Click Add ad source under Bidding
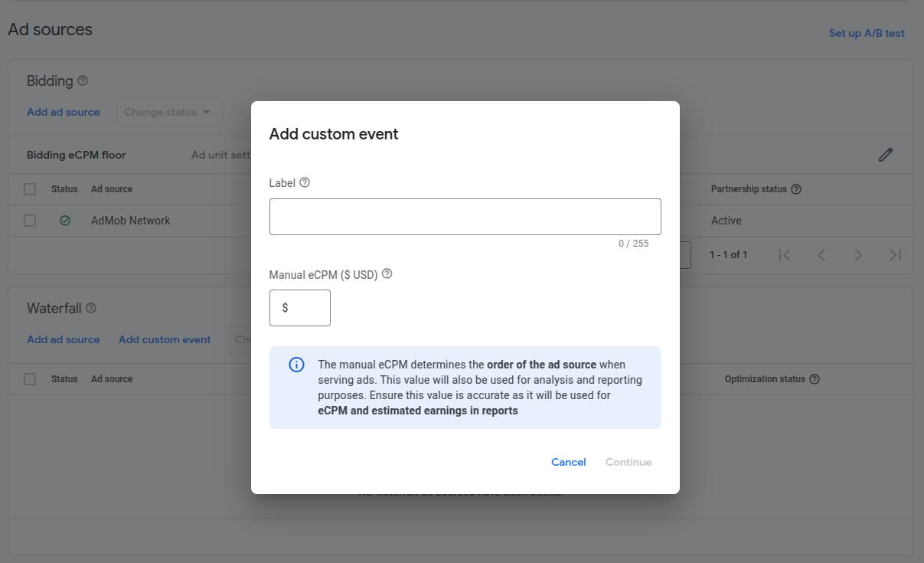924x563 pixels. click(x=64, y=112)
